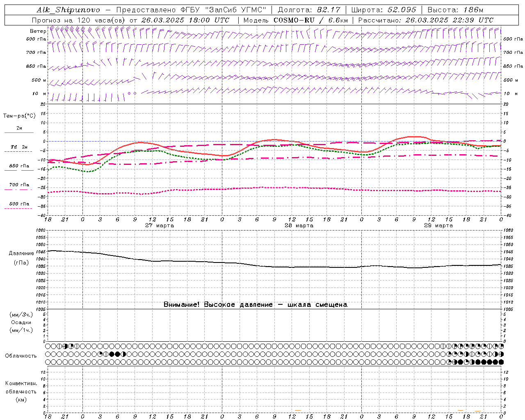Click the Облачность panel label
This screenshot has height=420, width=525.
point(21,356)
